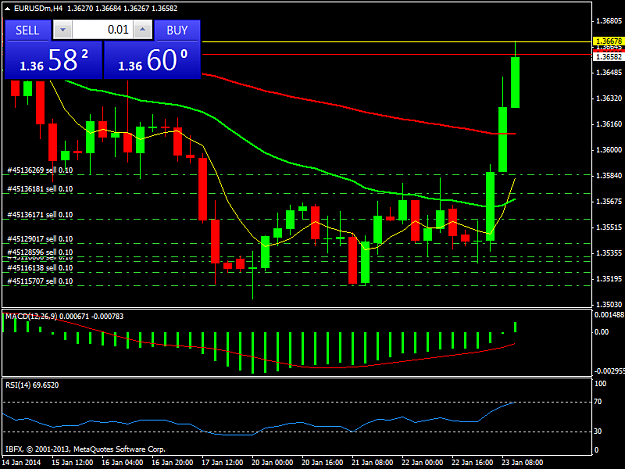The height and width of the screenshot is (469, 625).
Task: Click the 14 Jan 2014 time axis label
Action: pos(21,463)
